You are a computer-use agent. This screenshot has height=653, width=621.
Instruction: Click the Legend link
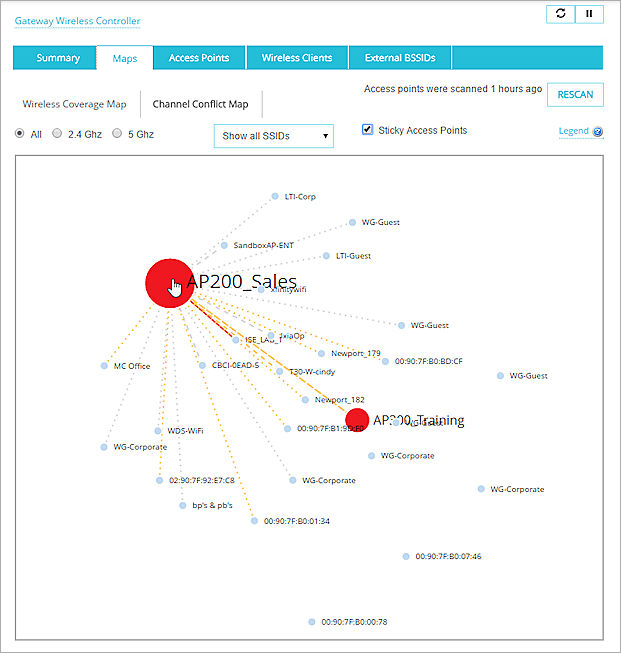click(x=574, y=131)
